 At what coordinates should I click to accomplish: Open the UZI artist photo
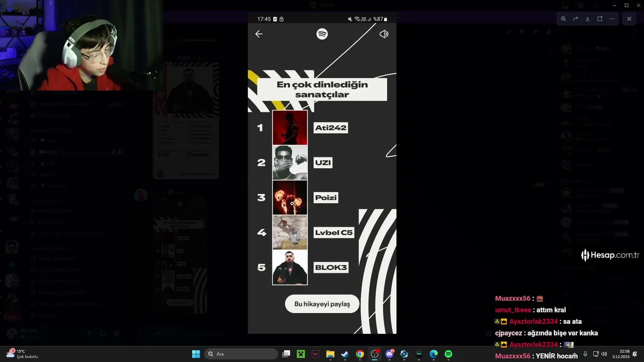coord(290,162)
